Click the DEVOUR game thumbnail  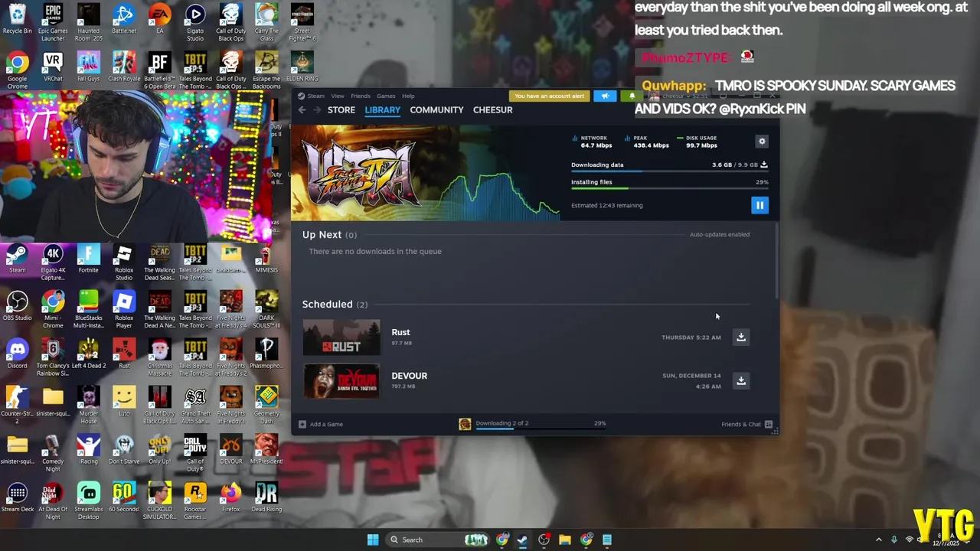(x=341, y=380)
